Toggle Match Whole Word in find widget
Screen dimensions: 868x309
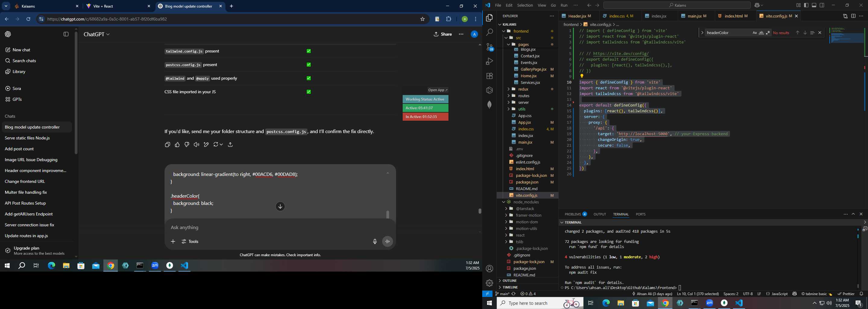[x=761, y=33]
